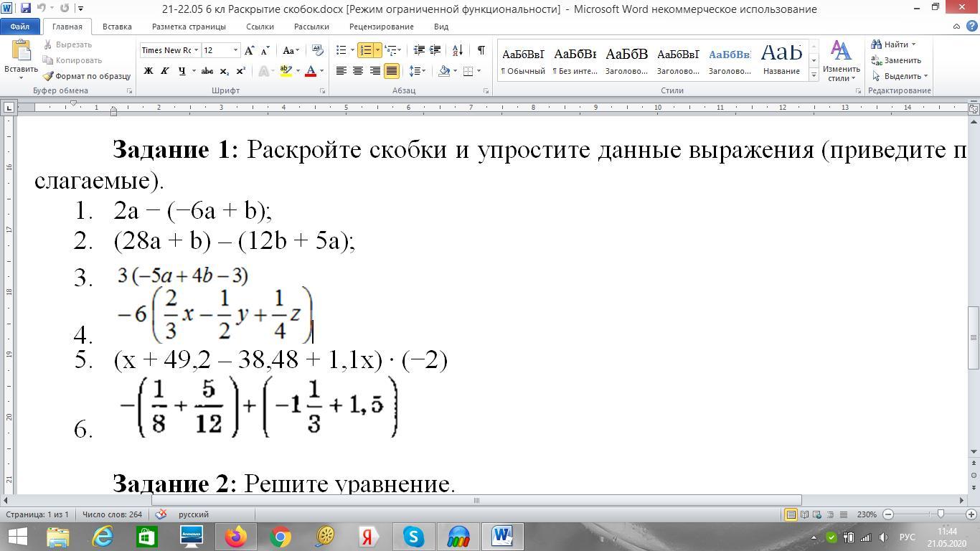Viewport: 980px width, 551px height.
Task: Switch to the Вставка ribbon tab
Action: click(x=117, y=27)
